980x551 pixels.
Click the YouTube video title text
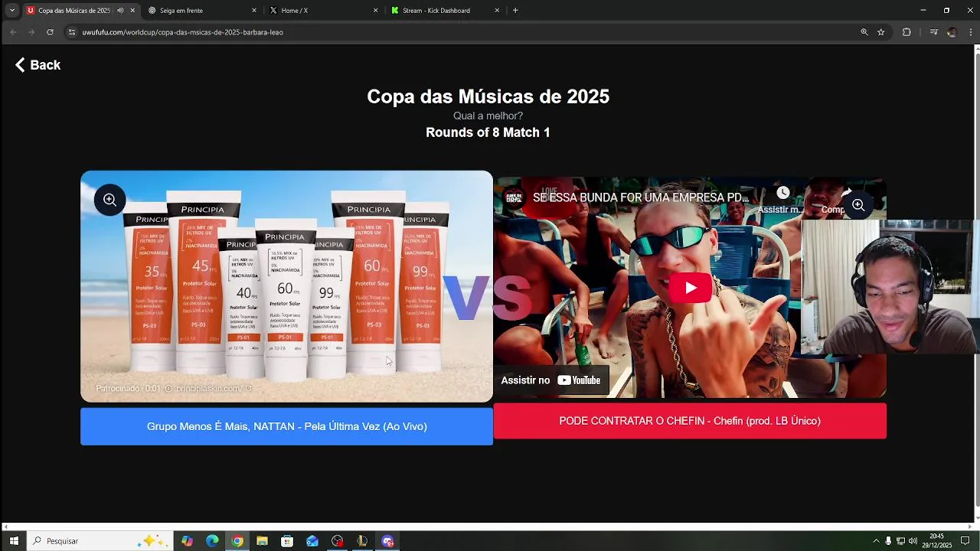tap(641, 197)
